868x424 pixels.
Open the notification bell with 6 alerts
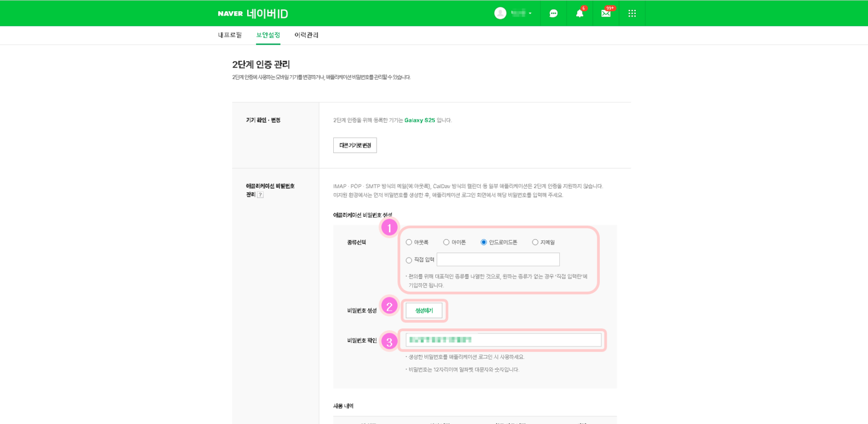click(579, 13)
